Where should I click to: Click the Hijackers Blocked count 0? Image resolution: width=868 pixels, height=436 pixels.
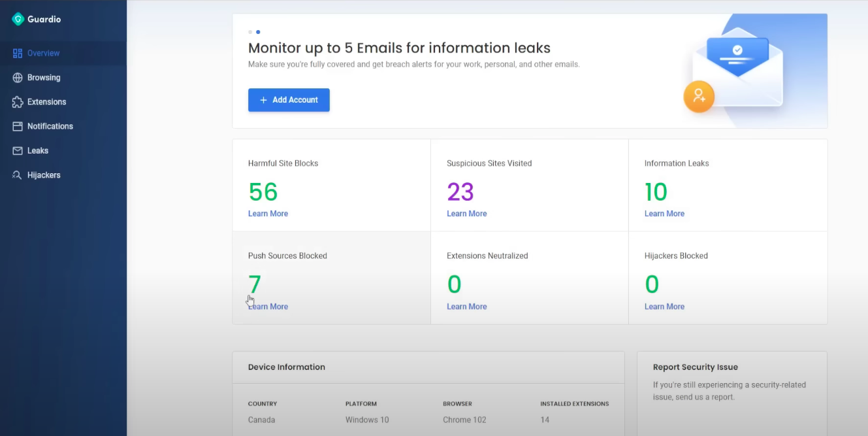[x=652, y=284]
